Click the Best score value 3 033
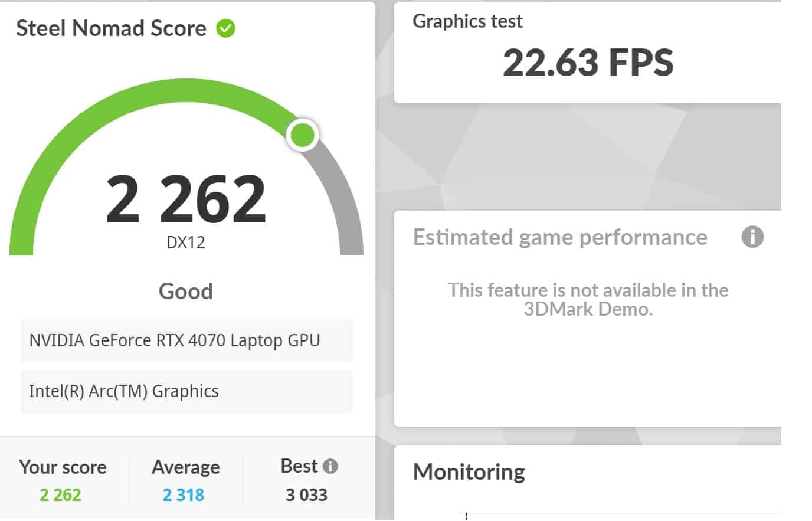812x521 pixels. 306,494
